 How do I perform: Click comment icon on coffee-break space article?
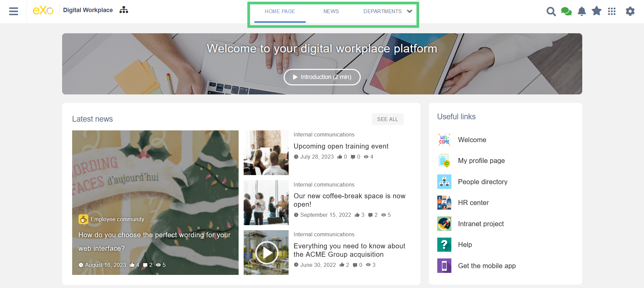coord(370,215)
